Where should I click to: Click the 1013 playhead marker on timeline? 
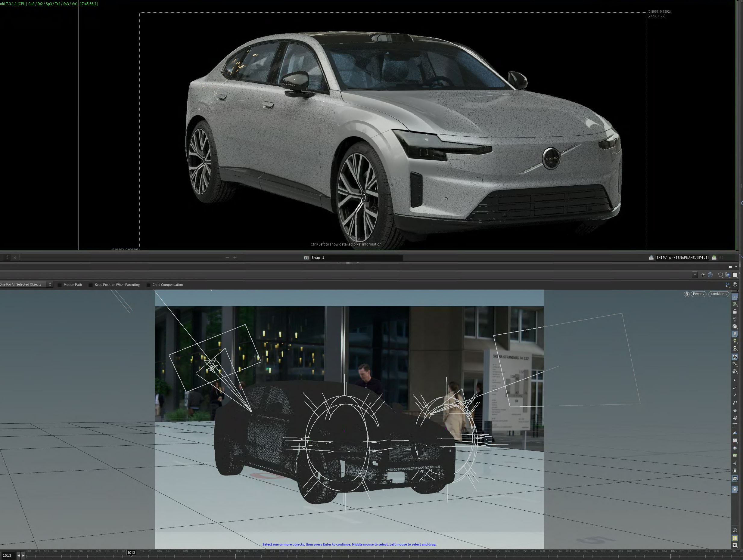[x=131, y=552]
